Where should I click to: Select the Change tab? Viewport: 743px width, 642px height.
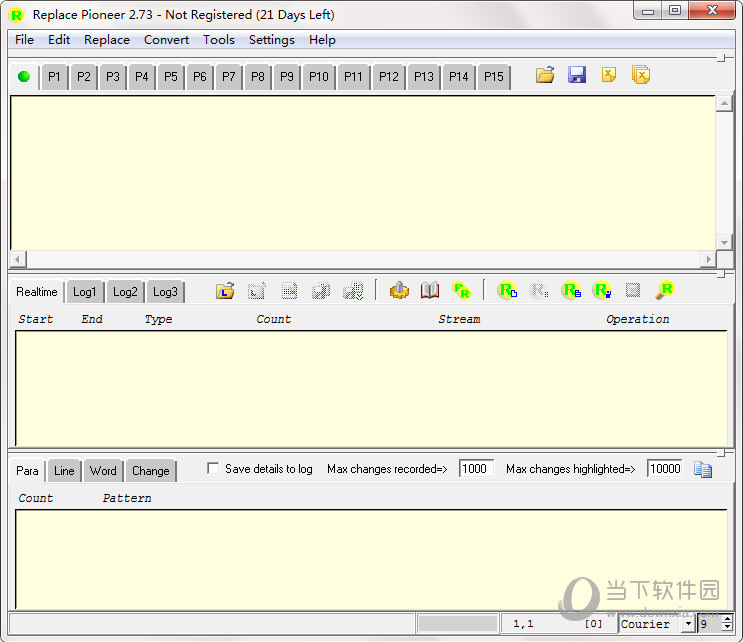point(151,471)
